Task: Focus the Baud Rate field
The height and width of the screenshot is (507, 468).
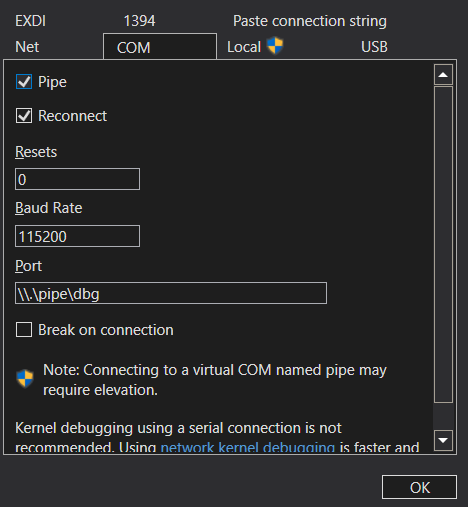Action: 77,236
